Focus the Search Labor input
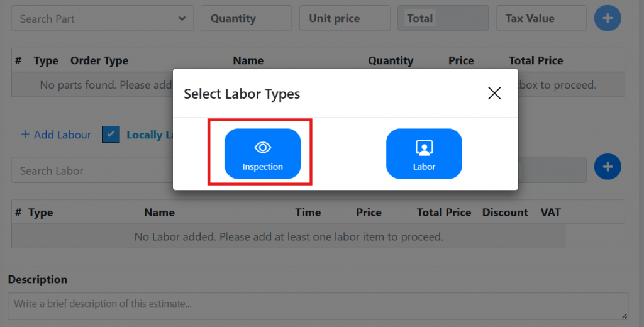 pos(88,170)
